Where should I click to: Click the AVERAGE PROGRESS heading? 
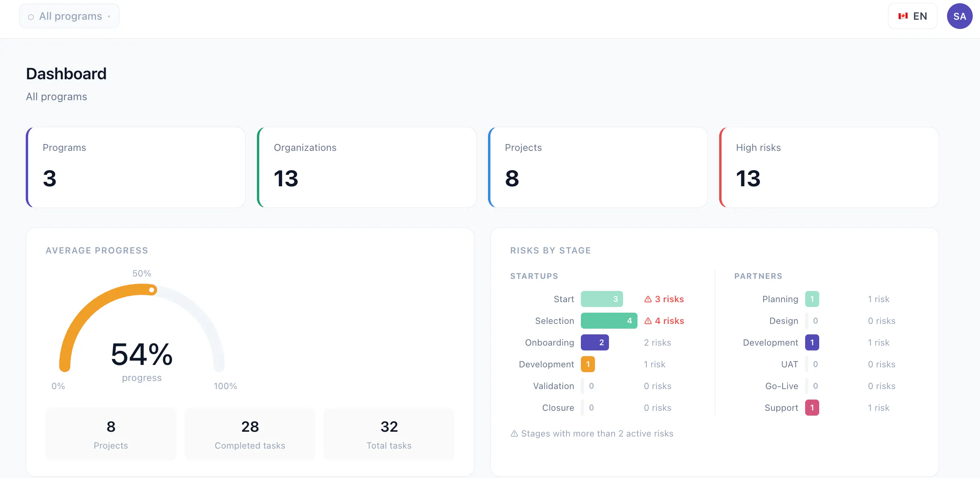click(97, 250)
